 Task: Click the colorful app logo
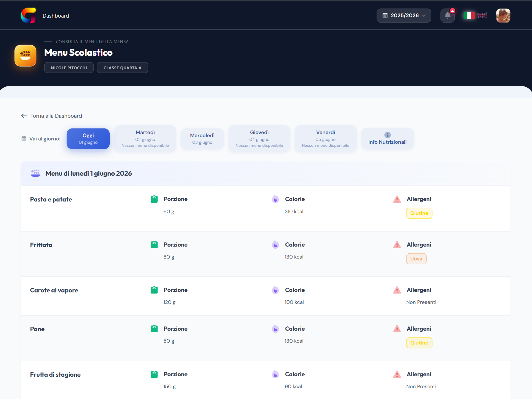pos(29,16)
